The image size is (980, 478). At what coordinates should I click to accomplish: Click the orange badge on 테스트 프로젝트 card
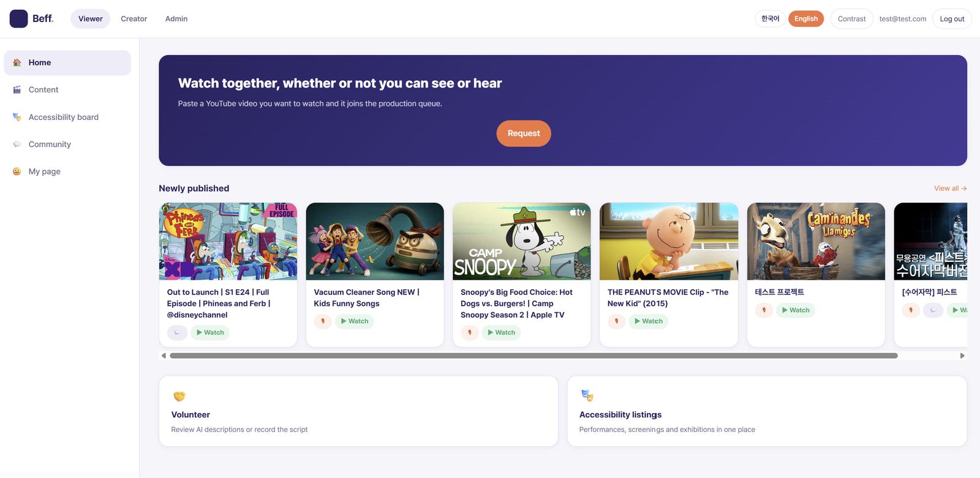pyautogui.click(x=764, y=310)
